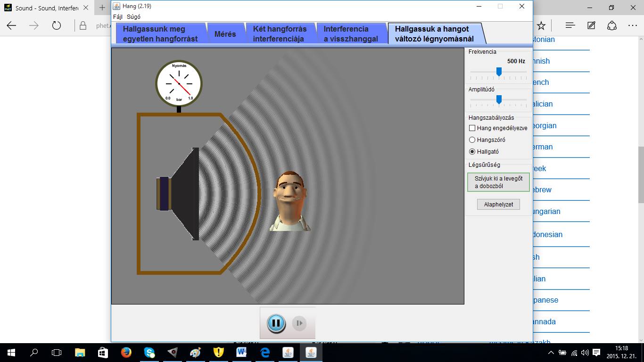Screen dimensions: 644x362
Task: Select the Hangszóró radio option
Action: pyautogui.click(x=472, y=140)
